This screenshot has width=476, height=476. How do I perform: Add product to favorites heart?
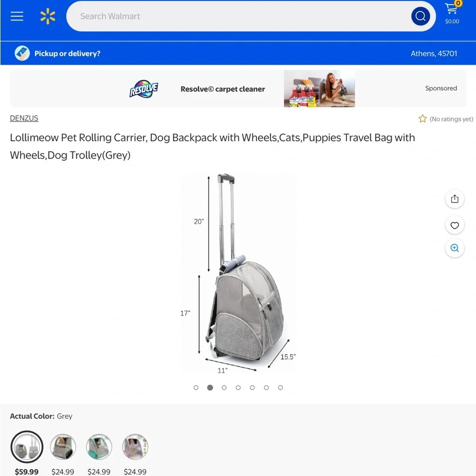pyautogui.click(x=455, y=225)
